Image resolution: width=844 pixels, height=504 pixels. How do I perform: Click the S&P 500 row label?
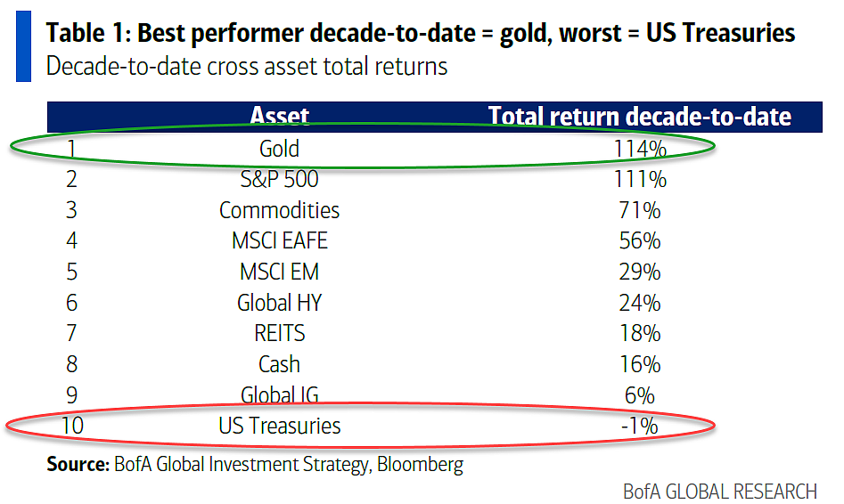279,179
